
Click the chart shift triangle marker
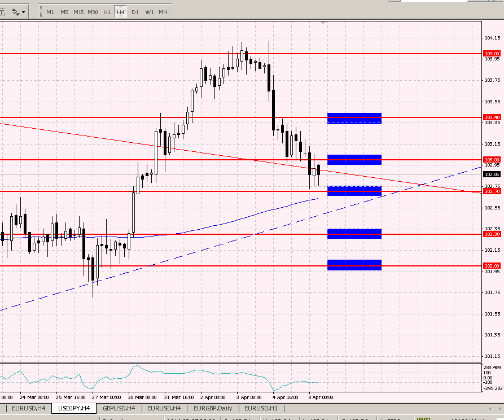323,23
